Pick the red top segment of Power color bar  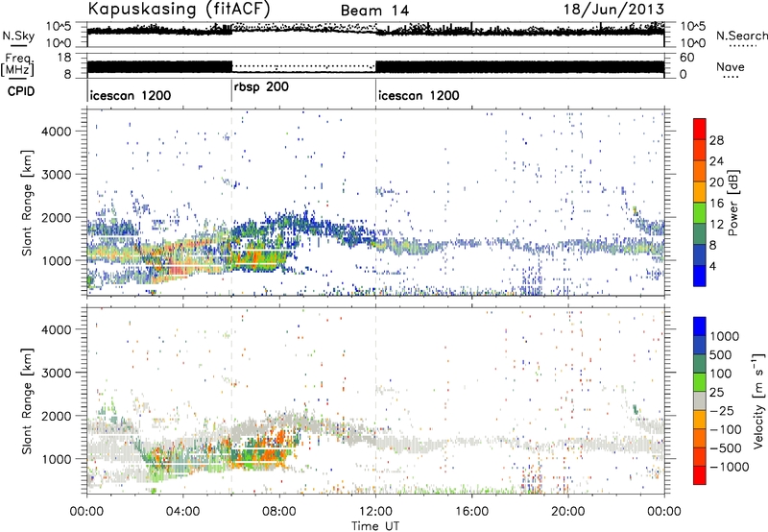pos(700,129)
